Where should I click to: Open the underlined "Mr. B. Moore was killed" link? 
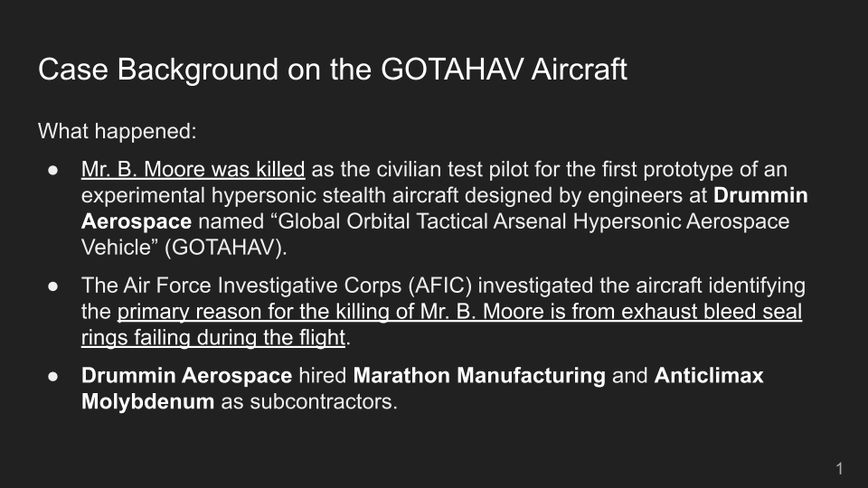point(193,169)
